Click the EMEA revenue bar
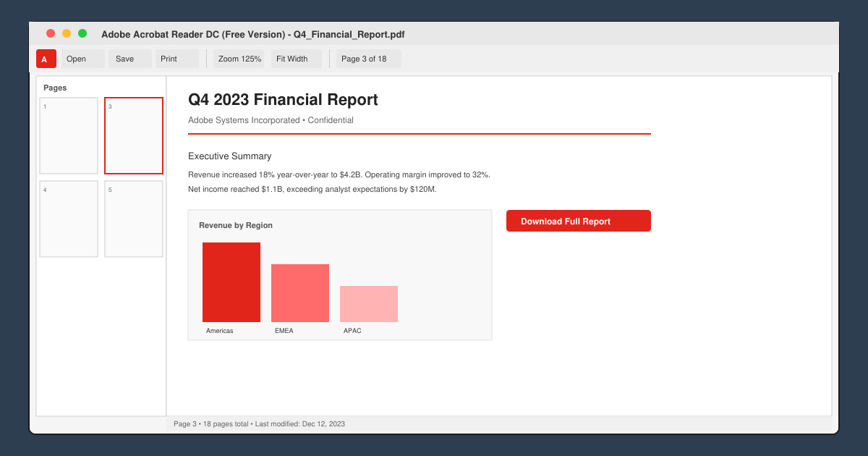The height and width of the screenshot is (456, 868). tap(300, 293)
